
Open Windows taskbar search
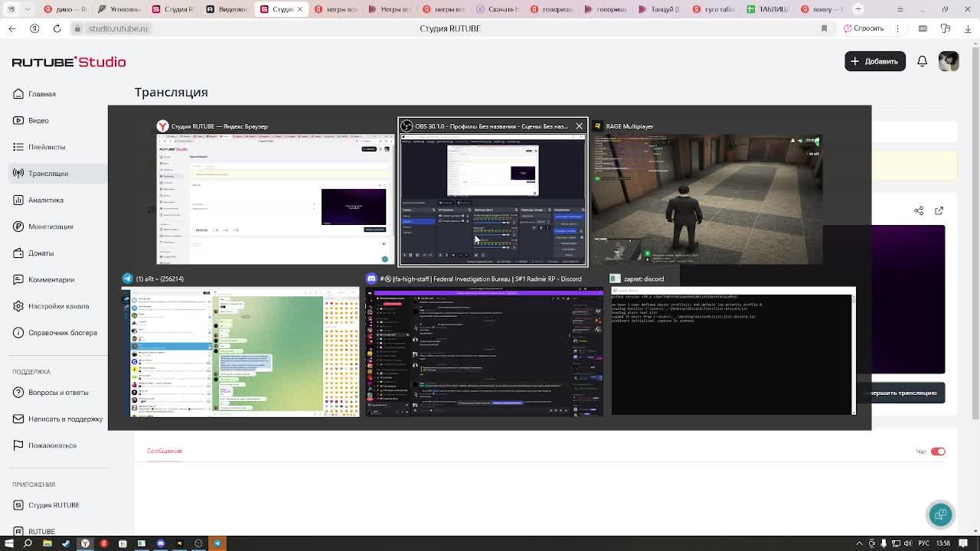pos(28,544)
